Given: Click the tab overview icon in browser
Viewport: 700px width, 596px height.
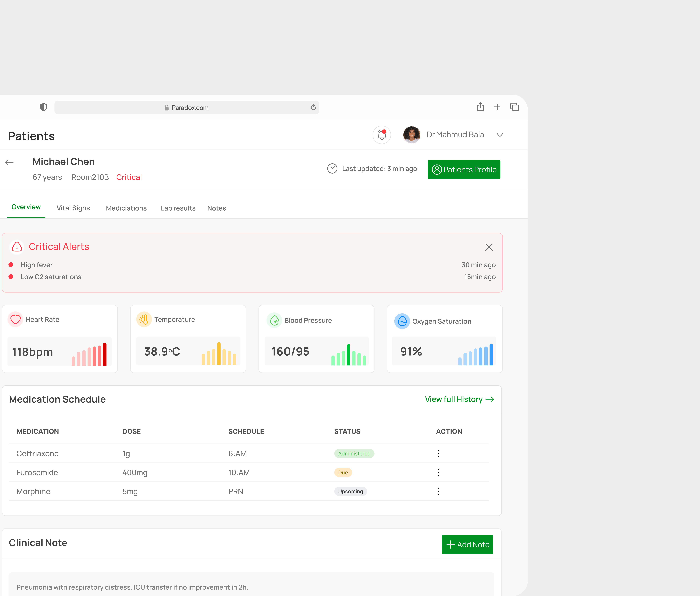Looking at the screenshot, I should (514, 107).
